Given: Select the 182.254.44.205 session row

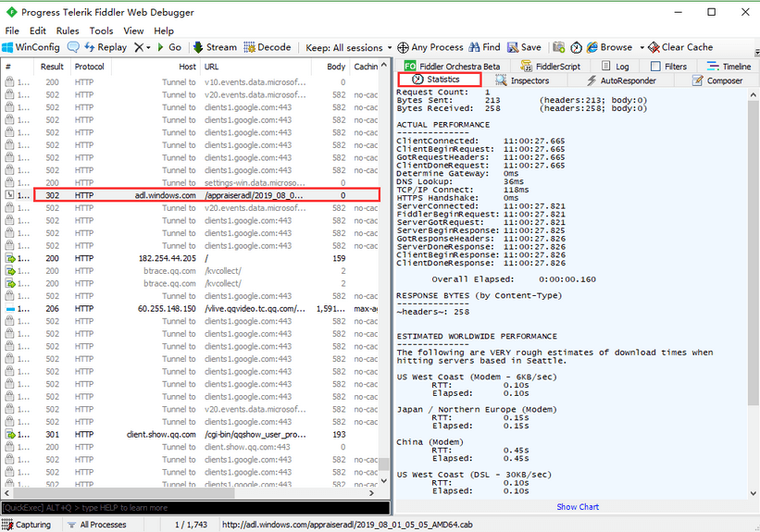Looking at the screenshot, I should click(191, 258).
